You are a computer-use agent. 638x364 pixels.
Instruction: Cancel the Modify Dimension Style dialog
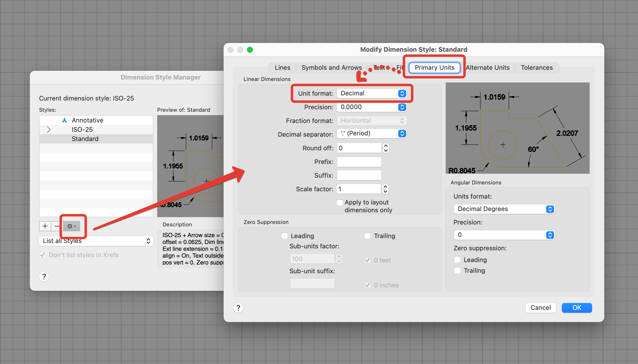pos(540,308)
